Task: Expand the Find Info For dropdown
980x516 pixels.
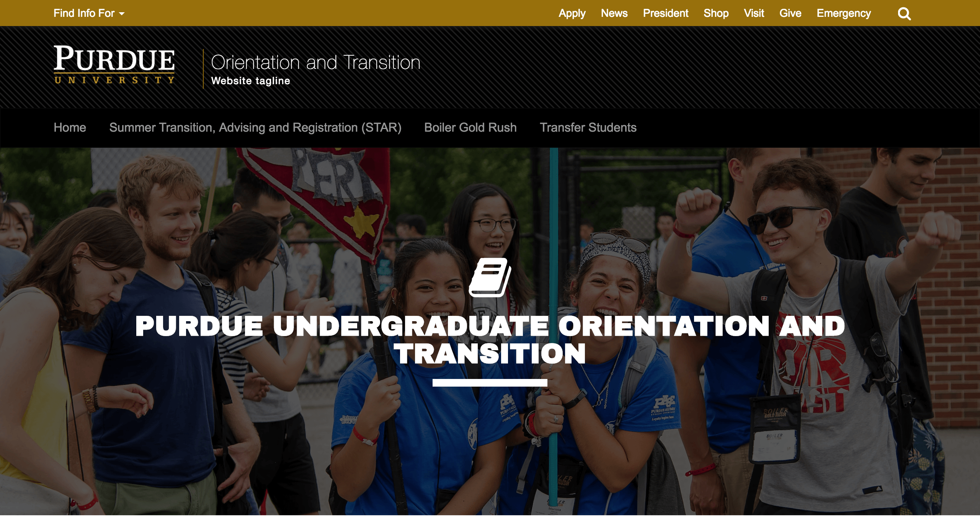Action: [89, 13]
